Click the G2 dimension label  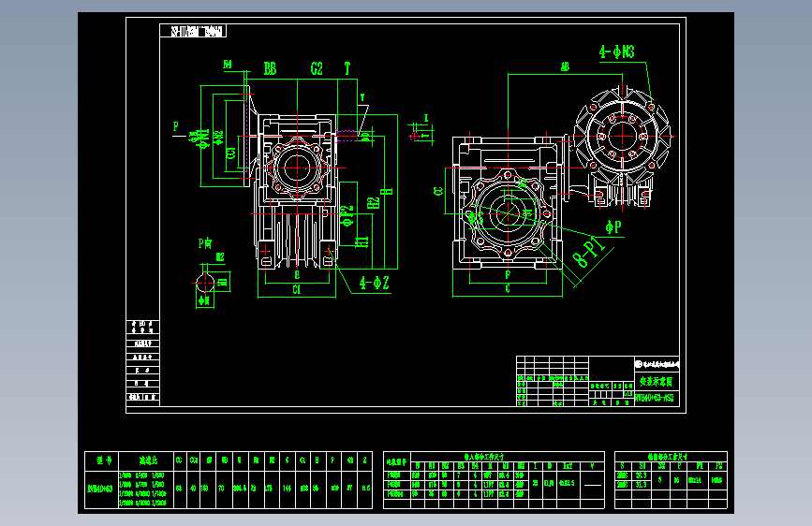317,69
